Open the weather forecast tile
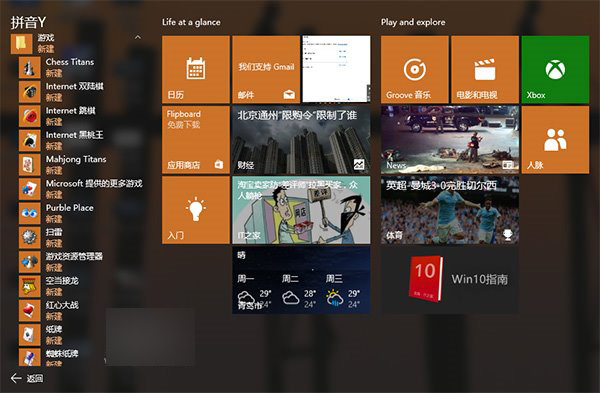600x393 pixels. [301, 280]
